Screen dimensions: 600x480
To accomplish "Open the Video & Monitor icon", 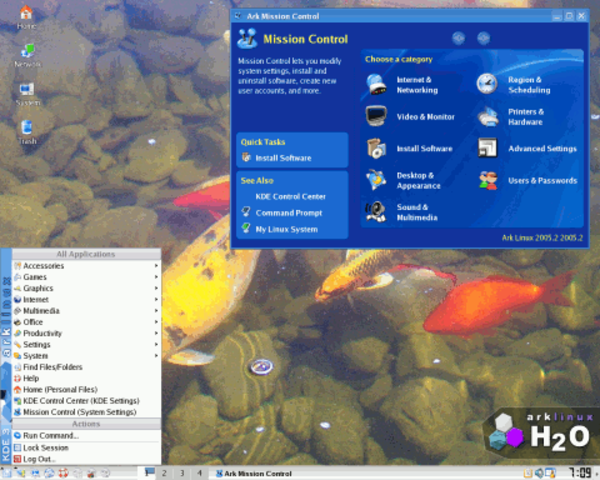I will point(376,116).
